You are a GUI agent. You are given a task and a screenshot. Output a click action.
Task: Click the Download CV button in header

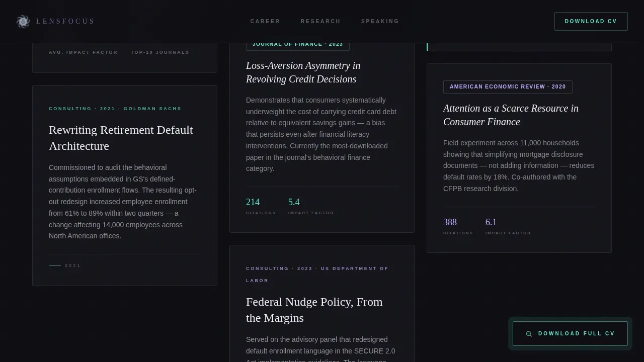tap(591, 21)
